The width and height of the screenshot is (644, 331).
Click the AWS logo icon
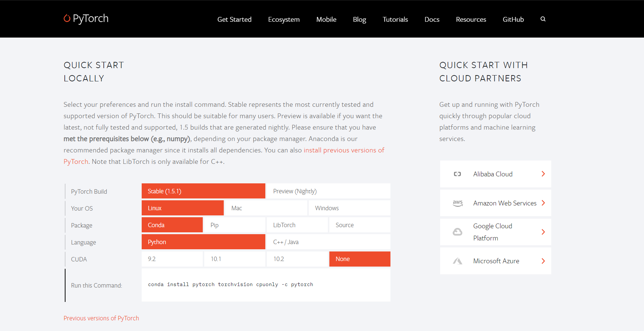tap(458, 203)
